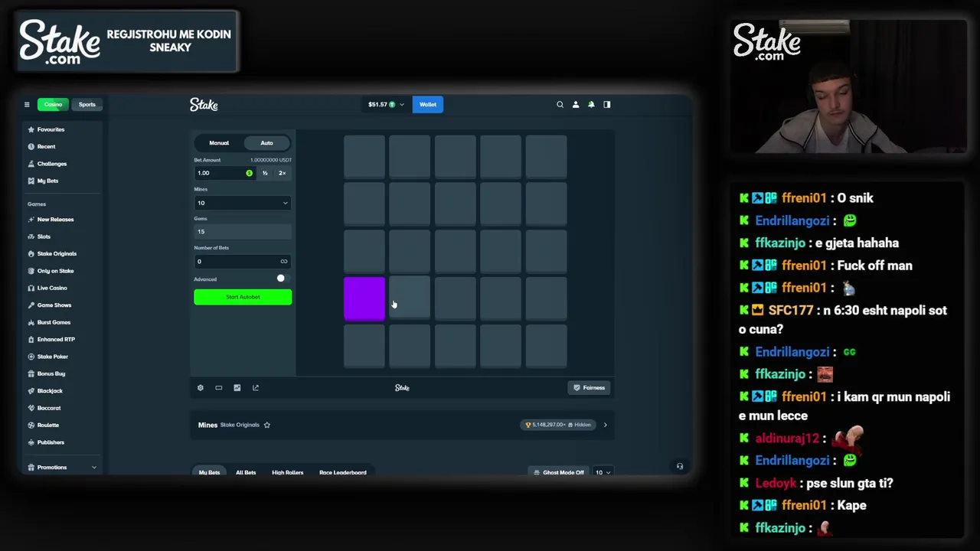Screen dimensions: 980x551
Task: Click the Slots icon in sidebar
Action: click(31, 236)
